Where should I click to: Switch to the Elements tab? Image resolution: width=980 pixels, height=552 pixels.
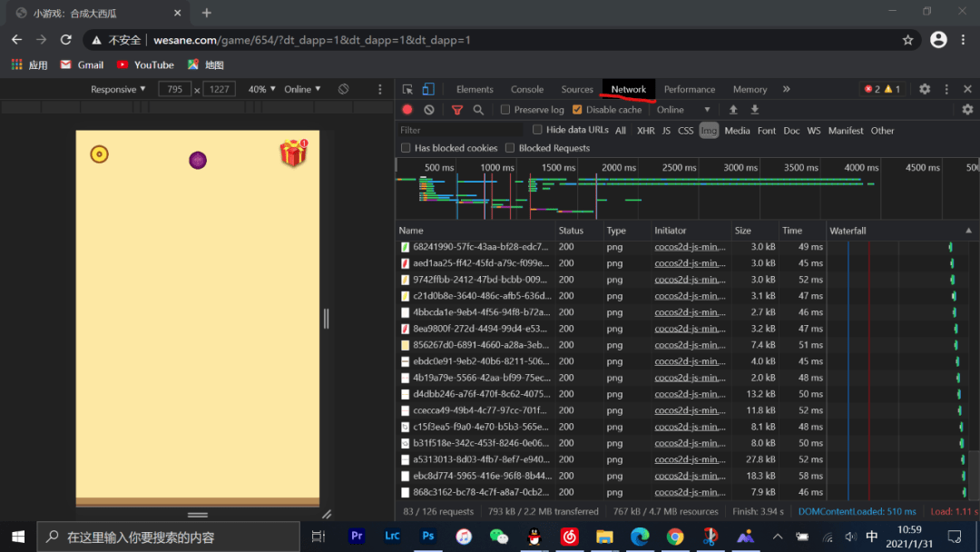pos(475,89)
